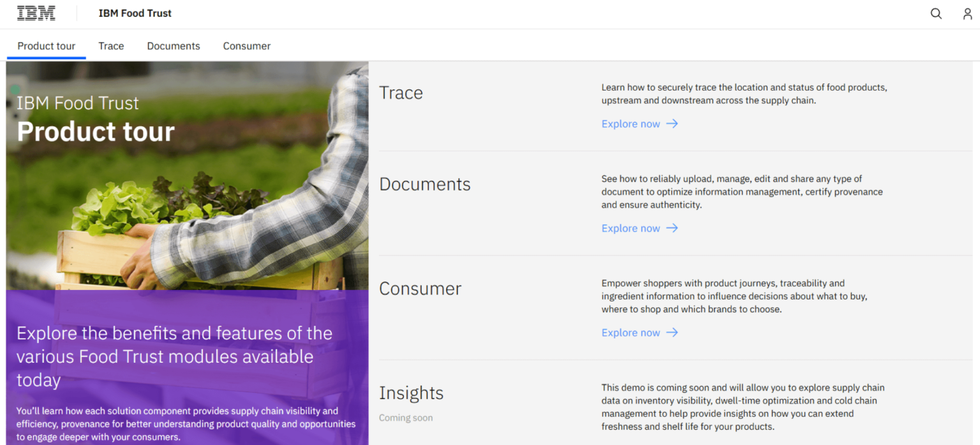Open the user profile icon
Viewport: 980px width, 445px height.
[x=967, y=14]
